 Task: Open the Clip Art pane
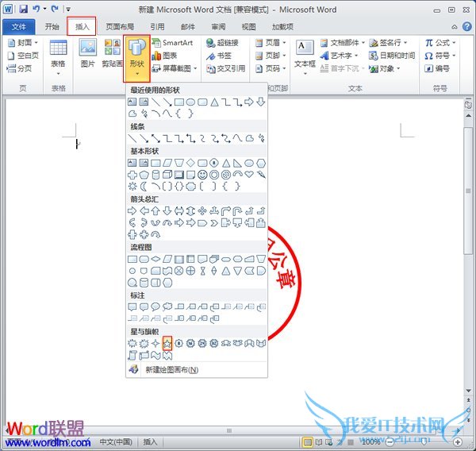(x=113, y=52)
